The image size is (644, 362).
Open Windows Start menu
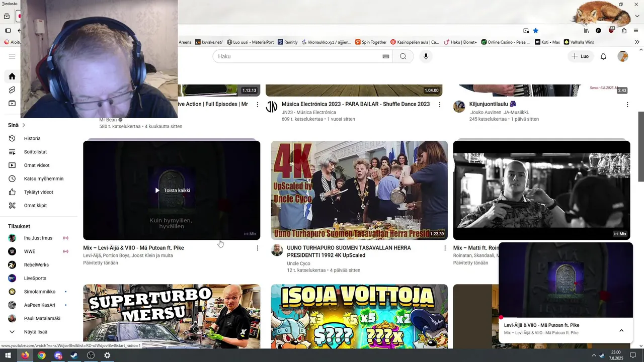coord(8,355)
